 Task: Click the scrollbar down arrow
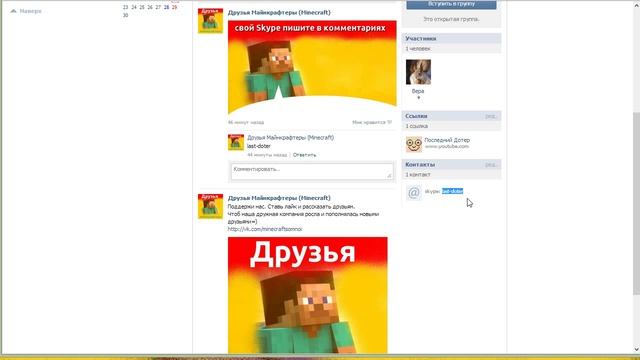636,349
